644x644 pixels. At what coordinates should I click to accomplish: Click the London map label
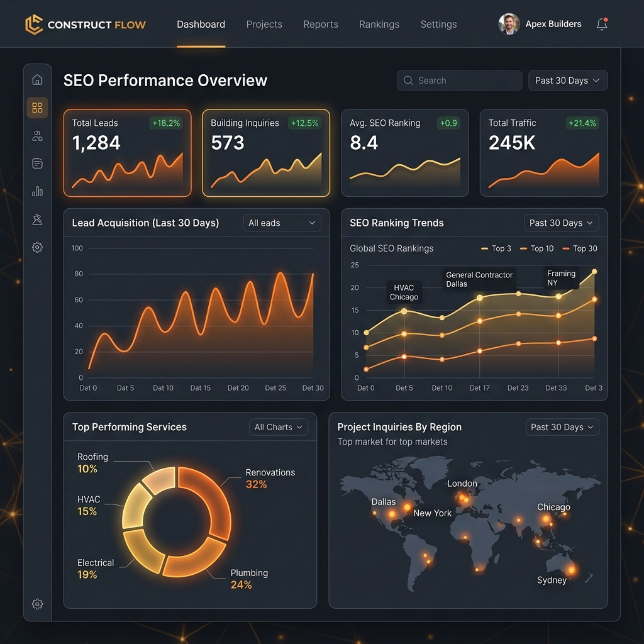point(462,484)
